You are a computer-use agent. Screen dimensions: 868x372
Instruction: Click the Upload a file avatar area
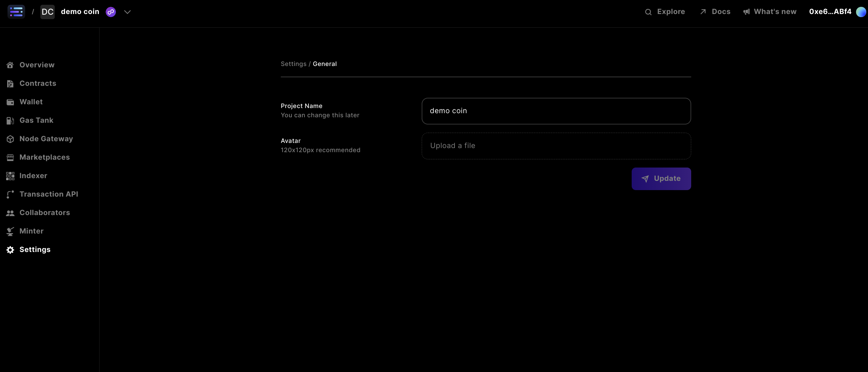click(x=556, y=146)
